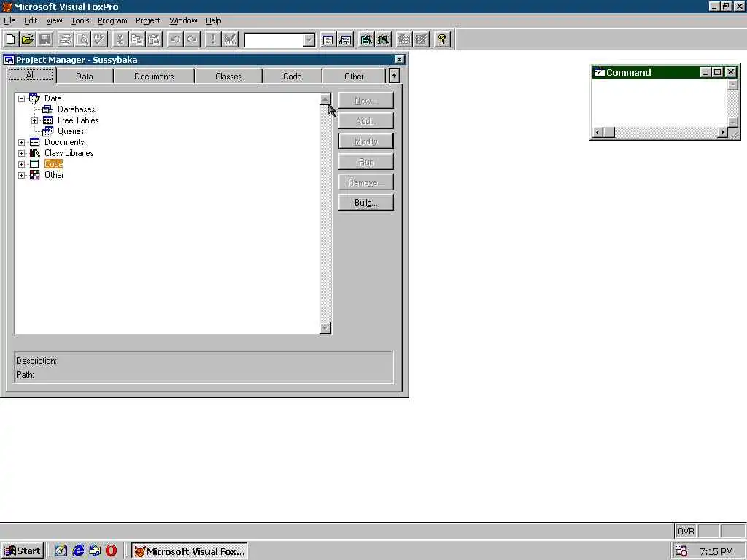Launch Opera browser from quick launch
Viewport: 747px width, 560px height.
point(111,551)
